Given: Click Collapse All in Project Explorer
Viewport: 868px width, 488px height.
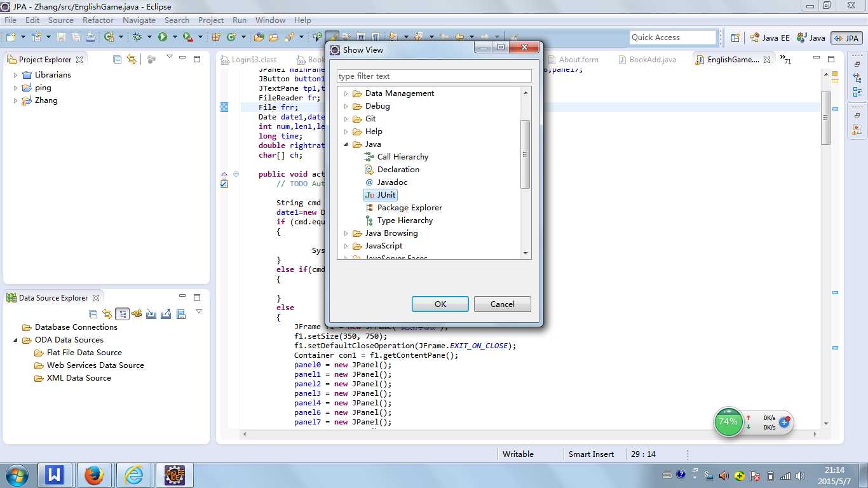Looking at the screenshot, I should [x=117, y=59].
